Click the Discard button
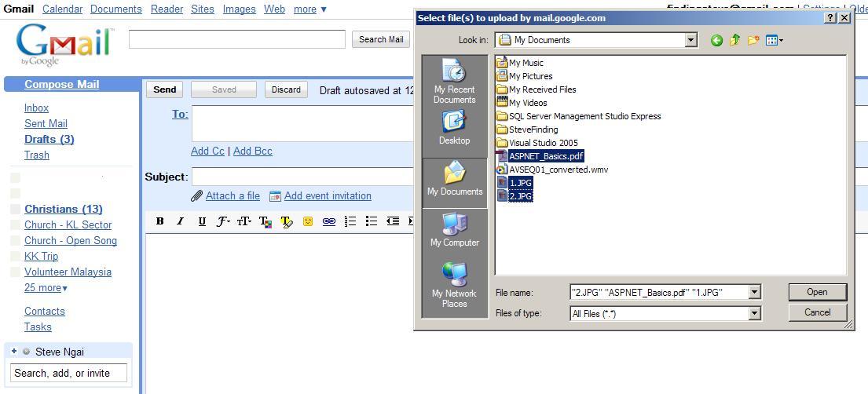Viewport: 868px width, 394px height. [x=286, y=89]
